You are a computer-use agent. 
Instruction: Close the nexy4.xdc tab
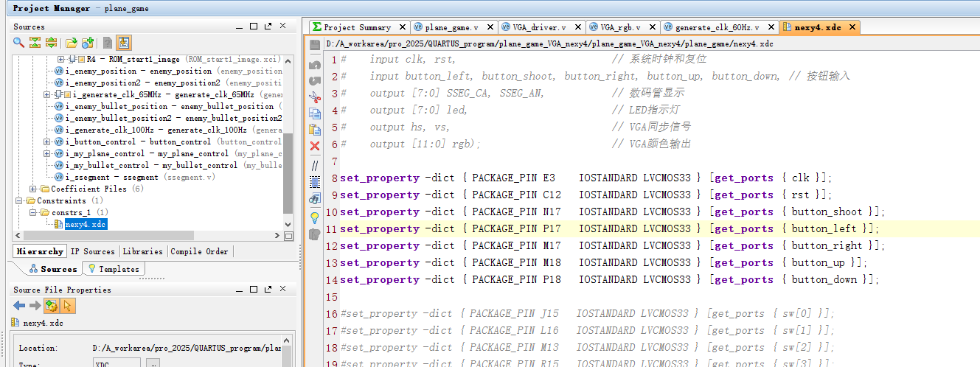pos(852,27)
